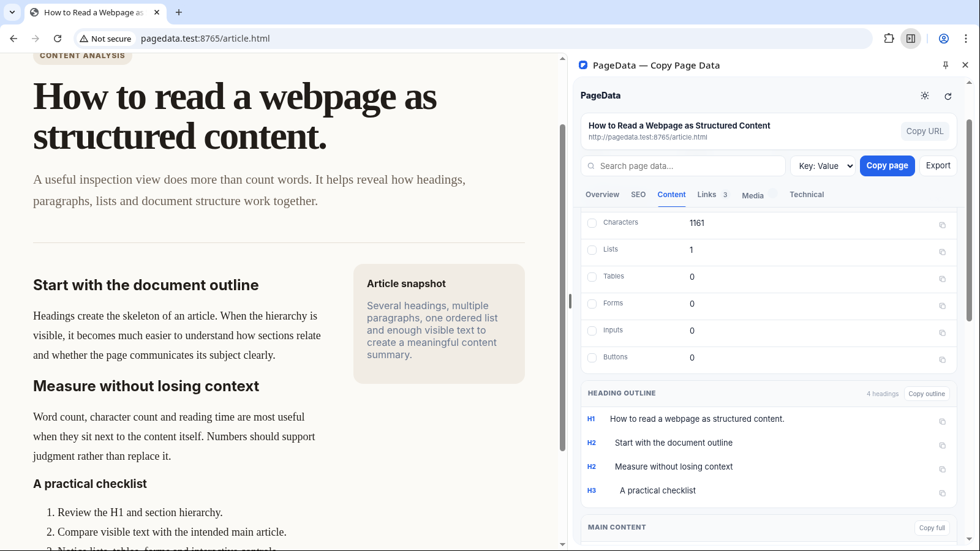Switch to the SEO tab
980x551 pixels.
[x=638, y=195]
